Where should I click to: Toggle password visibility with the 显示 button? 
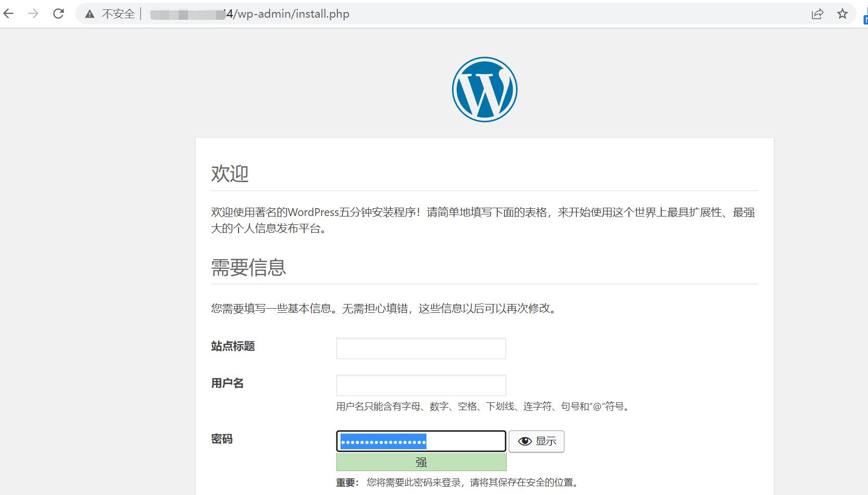pyautogui.click(x=536, y=441)
